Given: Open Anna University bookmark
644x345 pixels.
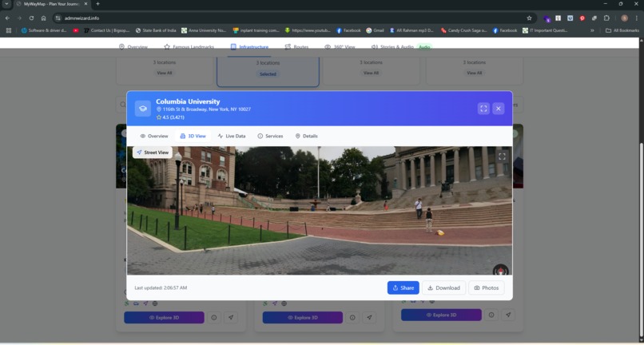Looking at the screenshot, I should click(204, 30).
